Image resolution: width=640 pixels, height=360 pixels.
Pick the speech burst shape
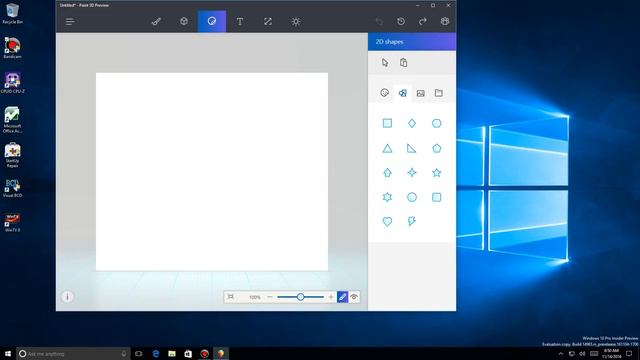tap(412, 221)
